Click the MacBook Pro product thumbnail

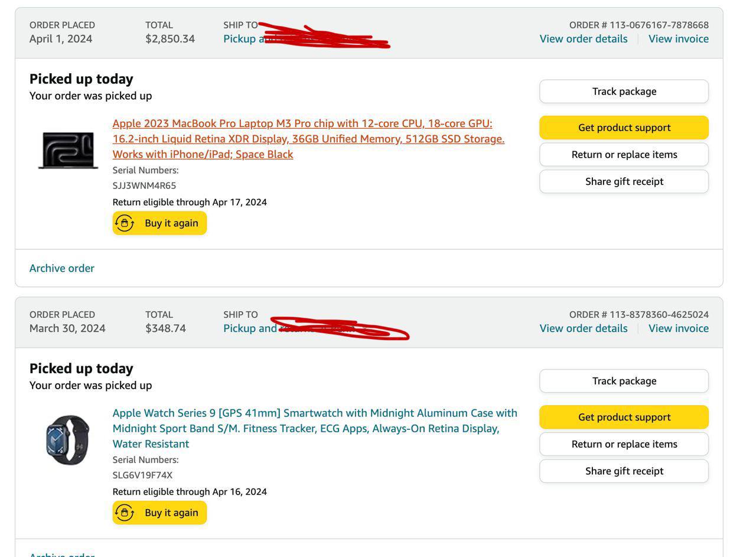tap(68, 150)
